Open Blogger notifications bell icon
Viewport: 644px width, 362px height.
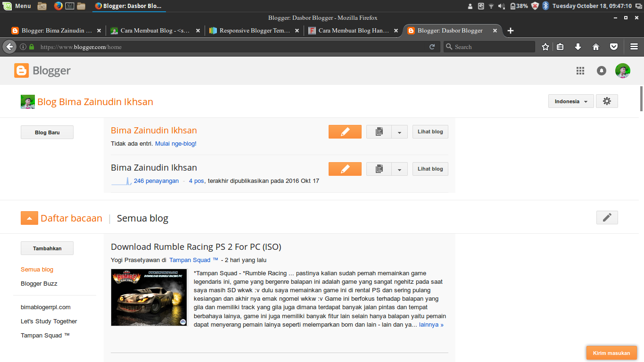click(601, 70)
